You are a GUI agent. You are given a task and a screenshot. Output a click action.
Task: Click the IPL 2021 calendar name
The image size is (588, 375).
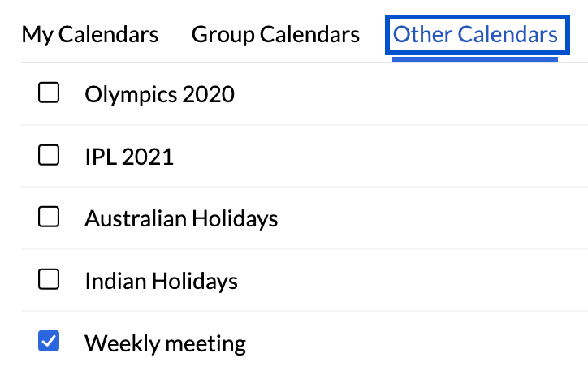click(129, 156)
